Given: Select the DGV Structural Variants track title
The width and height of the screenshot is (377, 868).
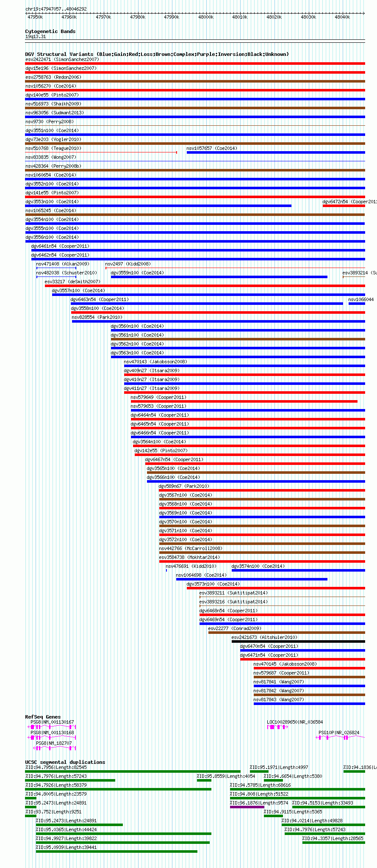Looking at the screenshot, I should click(157, 54).
